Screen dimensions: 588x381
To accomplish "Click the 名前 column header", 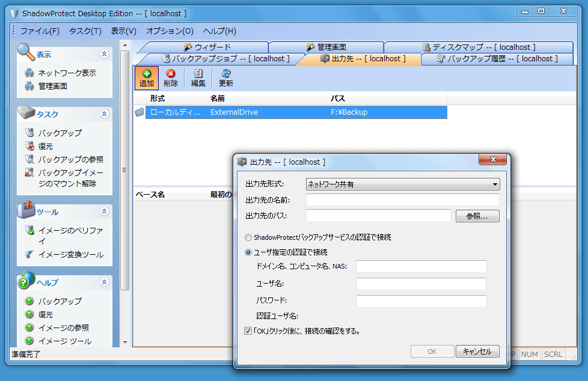I will [x=266, y=99].
